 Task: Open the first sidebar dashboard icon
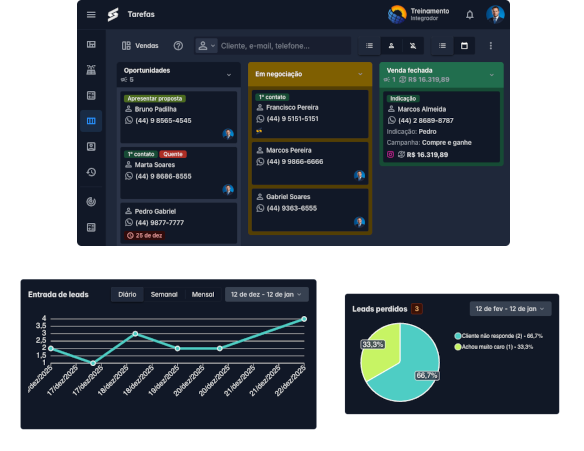(x=91, y=45)
